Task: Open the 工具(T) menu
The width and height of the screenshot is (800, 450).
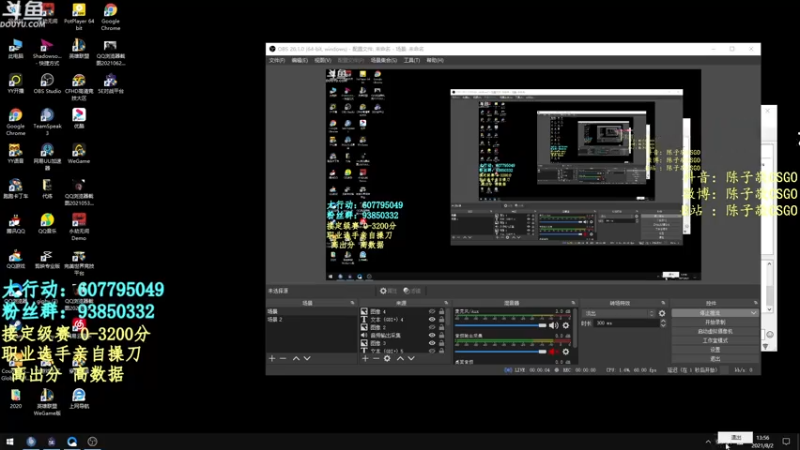Action: (412, 60)
